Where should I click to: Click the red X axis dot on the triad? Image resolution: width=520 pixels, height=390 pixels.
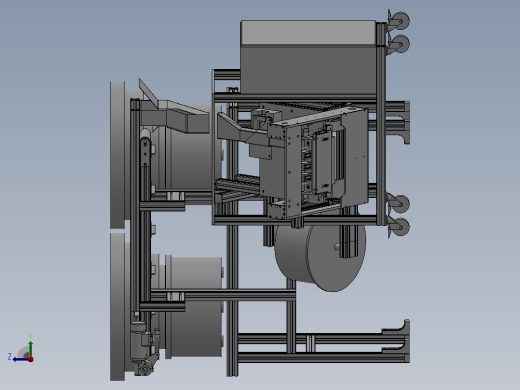(x=31, y=359)
